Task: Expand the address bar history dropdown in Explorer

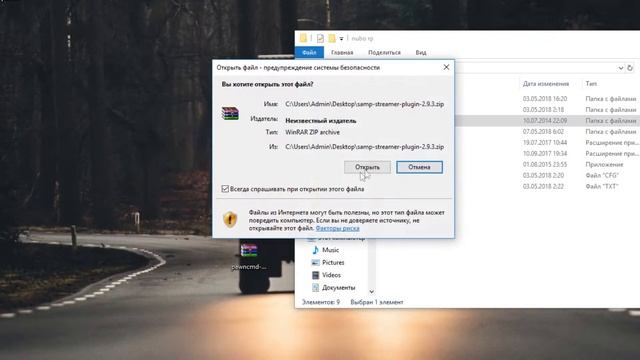Action: click(620, 68)
